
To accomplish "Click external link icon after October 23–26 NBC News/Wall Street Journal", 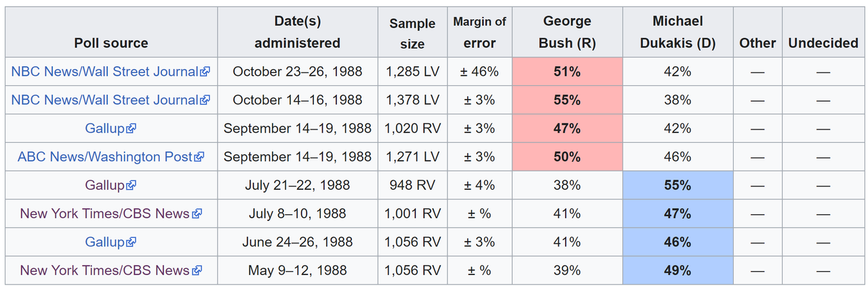I will [x=205, y=72].
